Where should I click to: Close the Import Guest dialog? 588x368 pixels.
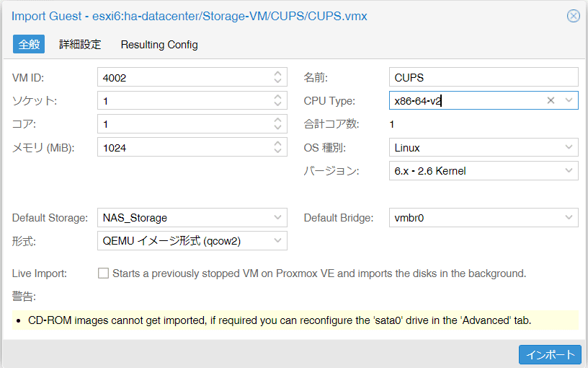point(573,16)
